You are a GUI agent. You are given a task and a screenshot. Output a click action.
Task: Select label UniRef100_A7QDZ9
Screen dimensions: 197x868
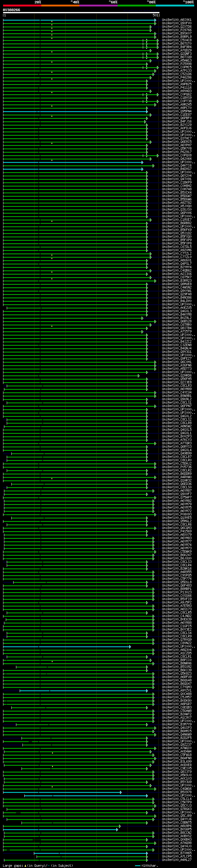(x=176, y=50)
